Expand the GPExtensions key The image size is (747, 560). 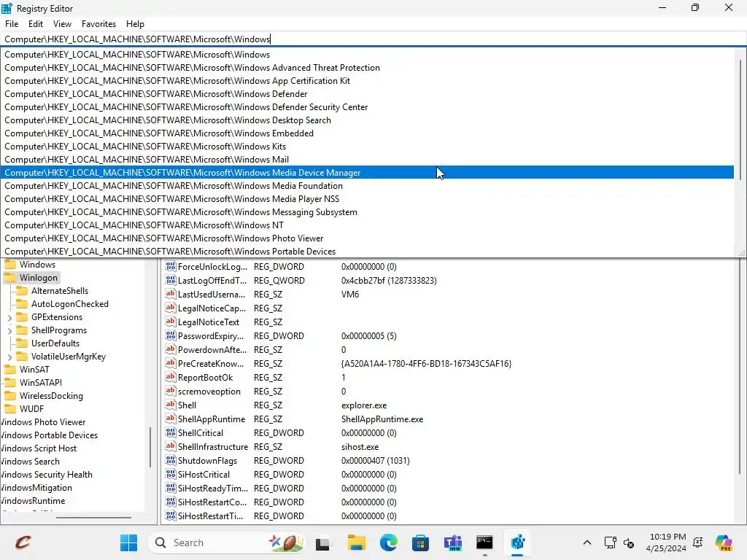9,318
